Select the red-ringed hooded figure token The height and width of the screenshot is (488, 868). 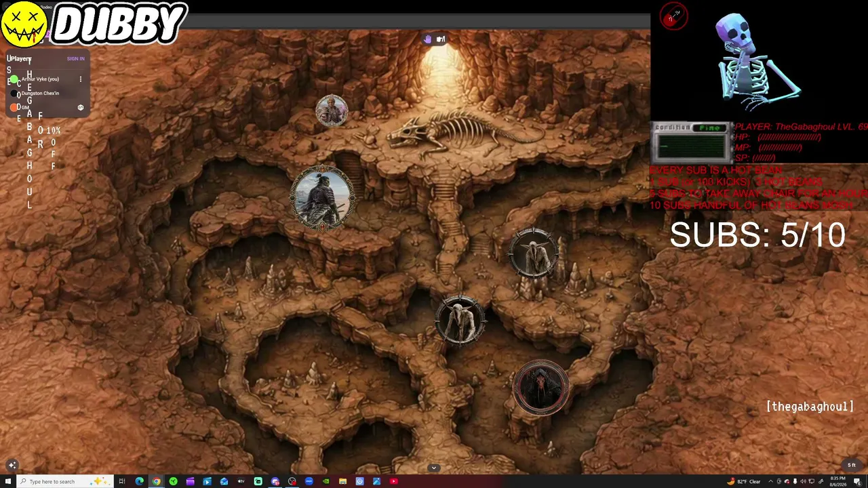(541, 387)
